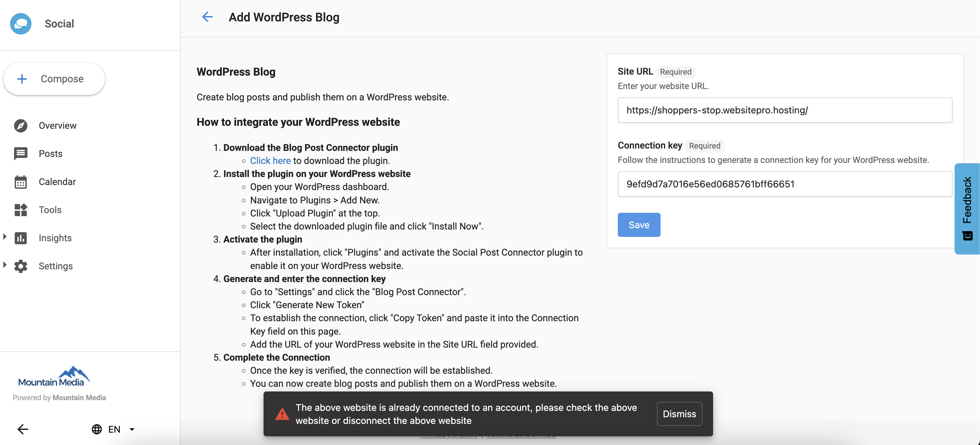Click the warning message text in the alert
This screenshot has width=980, height=445.
[x=466, y=414]
